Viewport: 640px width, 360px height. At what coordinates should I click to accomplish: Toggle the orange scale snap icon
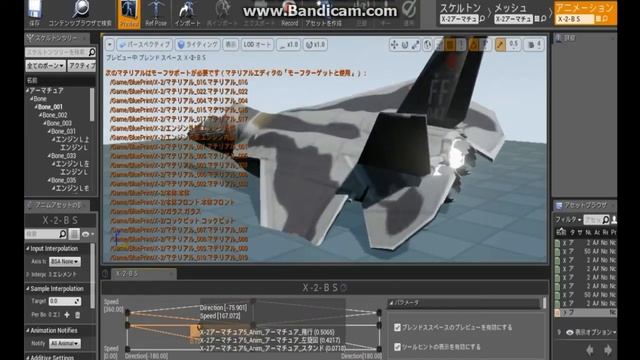coord(500,45)
